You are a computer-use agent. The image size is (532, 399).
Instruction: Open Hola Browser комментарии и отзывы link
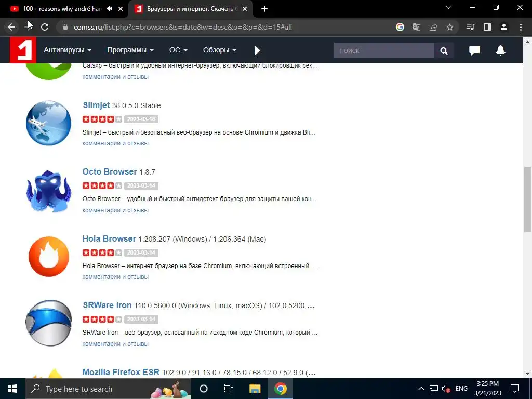click(x=115, y=277)
